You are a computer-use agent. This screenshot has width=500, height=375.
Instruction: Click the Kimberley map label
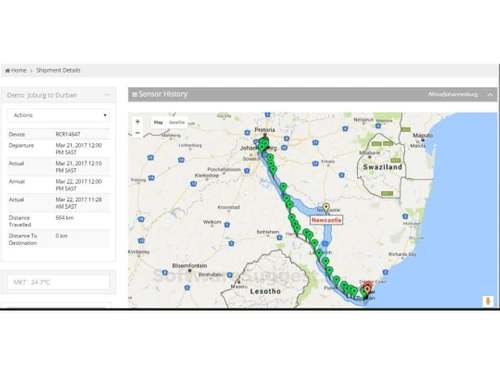click(139, 252)
